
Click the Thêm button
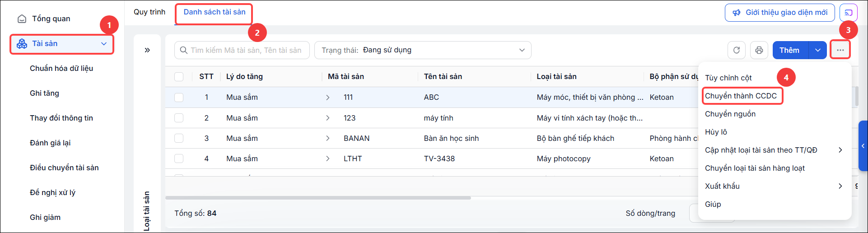[791, 50]
